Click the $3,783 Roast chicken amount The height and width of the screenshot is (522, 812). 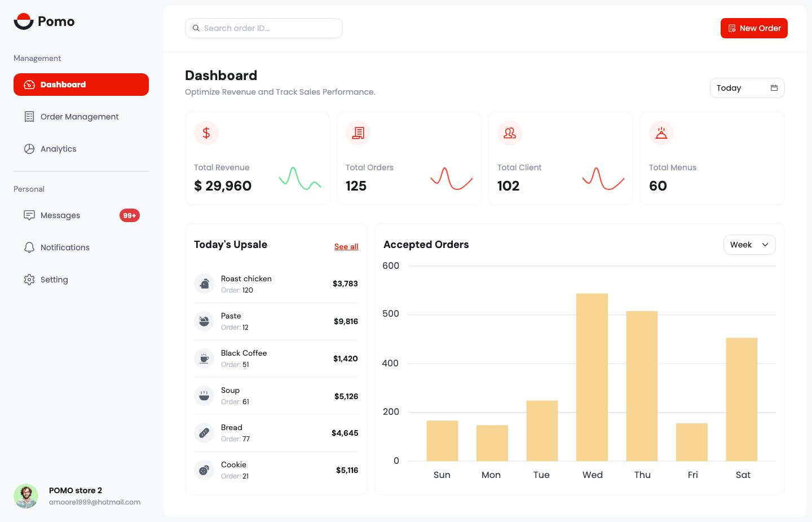[345, 284]
